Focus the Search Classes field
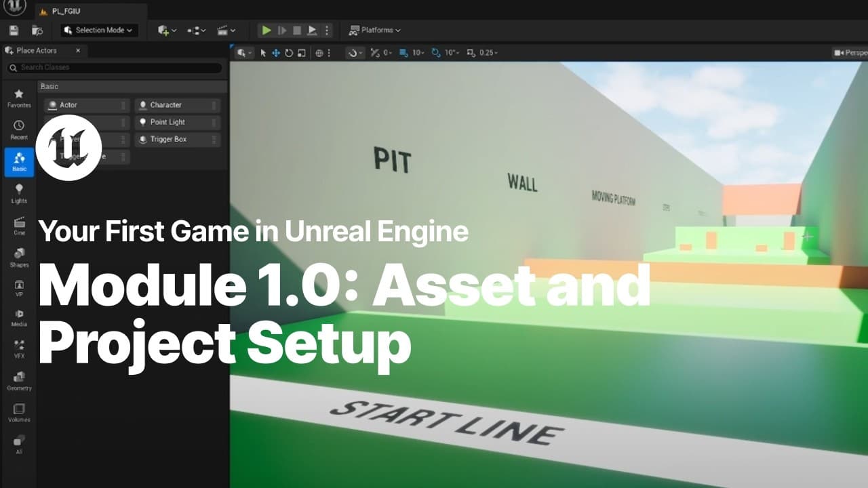868x488 pixels. [x=115, y=68]
